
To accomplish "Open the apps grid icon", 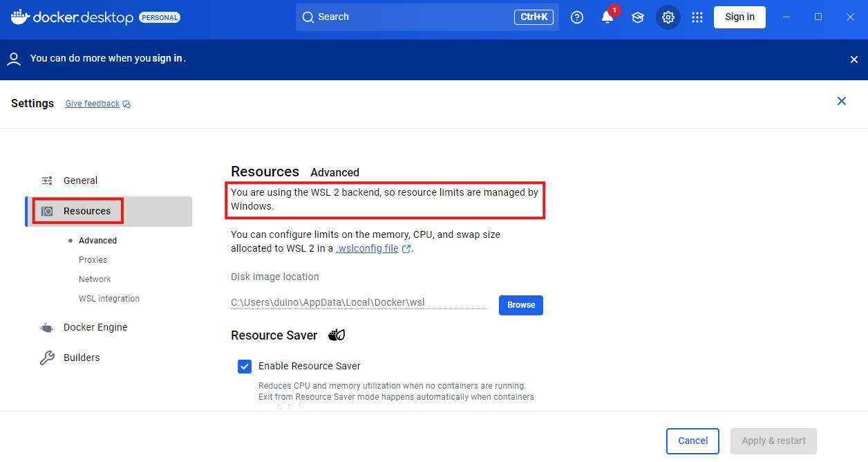I will pos(697,17).
